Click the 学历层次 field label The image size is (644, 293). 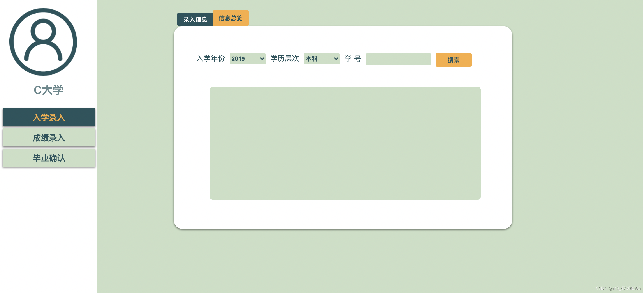click(285, 58)
